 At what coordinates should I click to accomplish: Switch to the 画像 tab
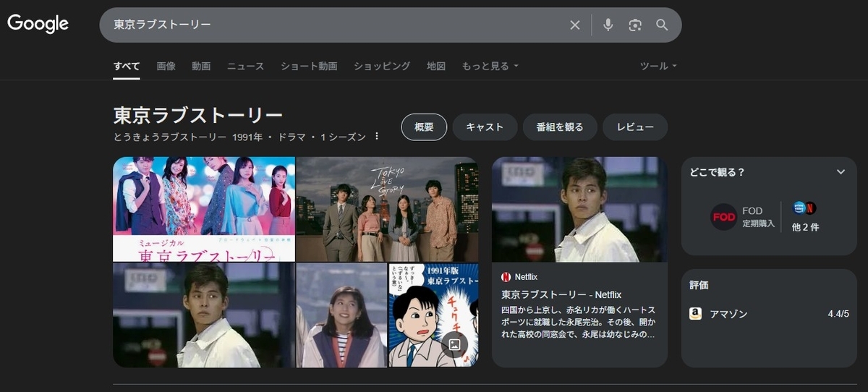[x=166, y=66]
